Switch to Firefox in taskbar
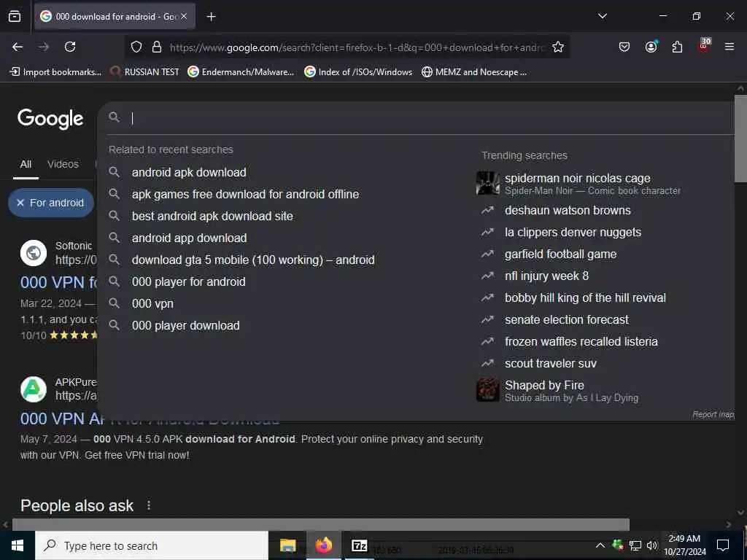 323,545
